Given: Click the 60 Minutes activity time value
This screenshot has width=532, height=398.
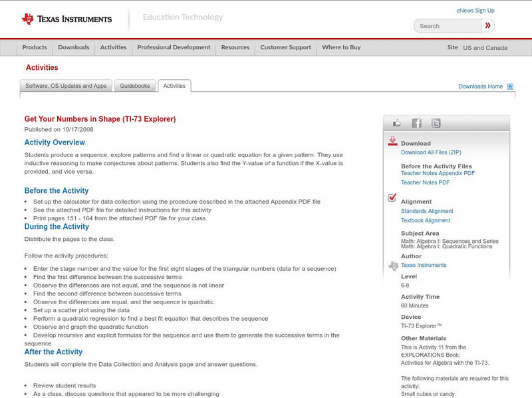Looking at the screenshot, I should (x=414, y=305).
